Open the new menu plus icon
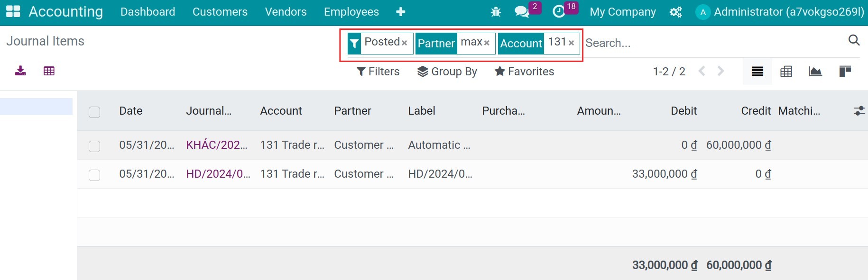868x280 pixels. (x=400, y=12)
